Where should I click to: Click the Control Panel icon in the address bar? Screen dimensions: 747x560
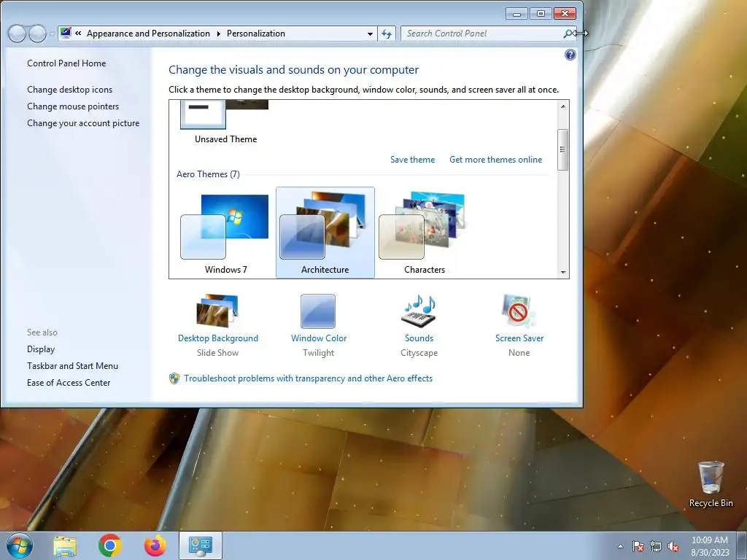66,33
